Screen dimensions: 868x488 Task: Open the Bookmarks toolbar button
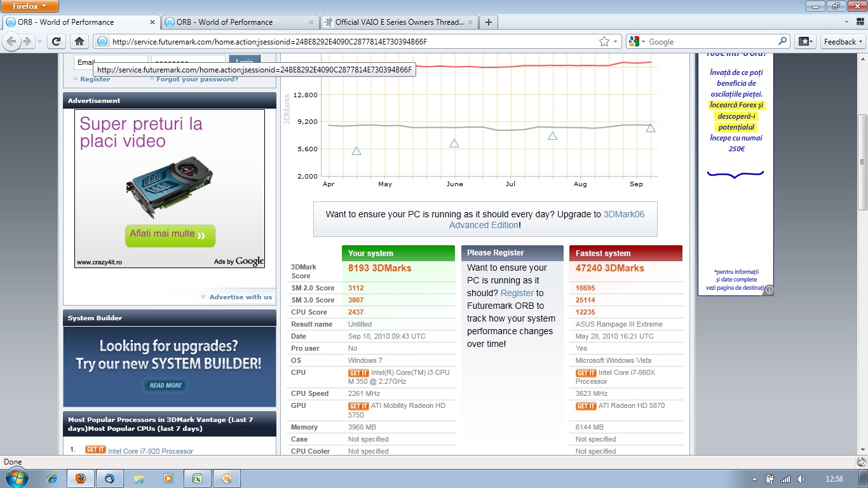pyautogui.click(x=805, y=41)
